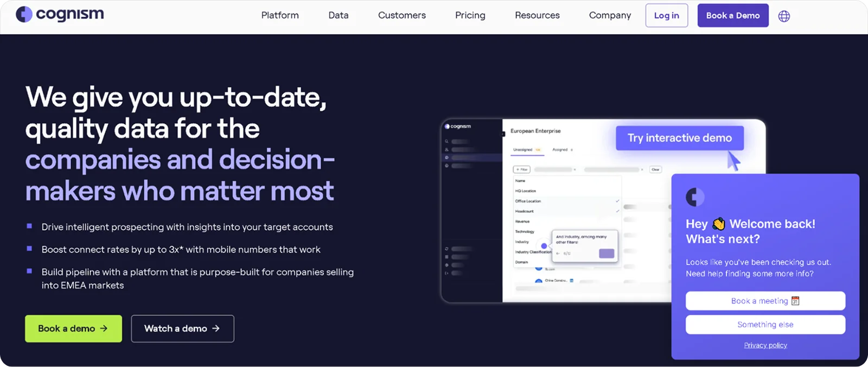Click the Cognism logo in header
Viewport: 868px width, 367px height.
pos(60,14)
